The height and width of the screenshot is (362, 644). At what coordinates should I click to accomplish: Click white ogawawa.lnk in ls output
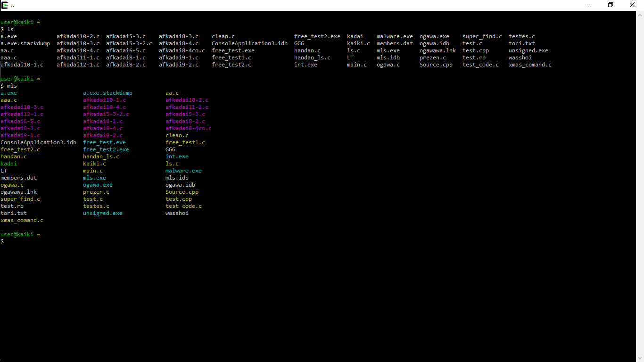click(438, 50)
